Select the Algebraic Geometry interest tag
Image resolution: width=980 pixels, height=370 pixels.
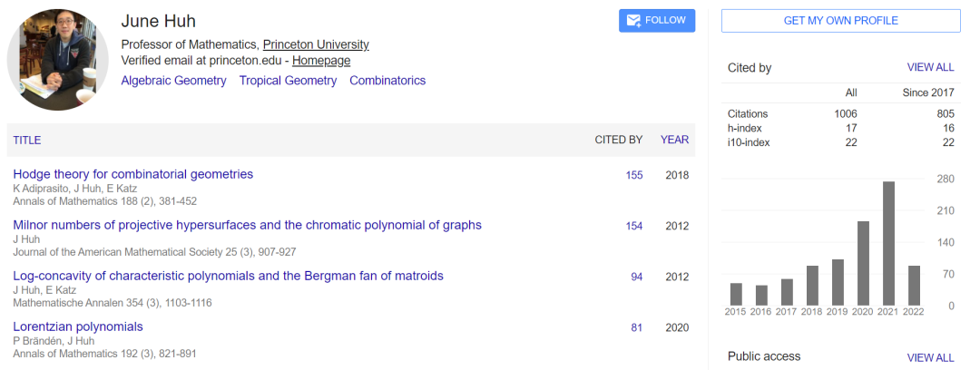coord(173,81)
